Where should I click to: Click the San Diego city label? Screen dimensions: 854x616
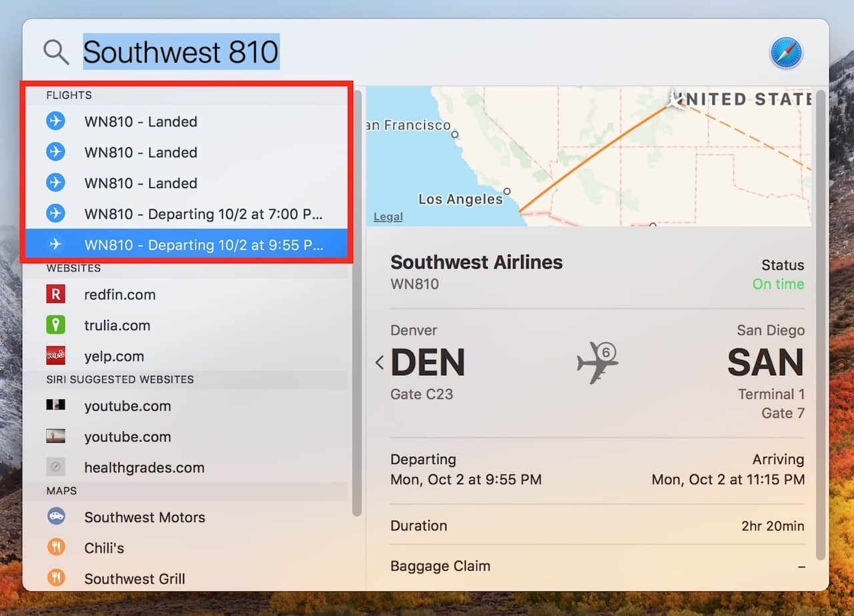coord(771,330)
